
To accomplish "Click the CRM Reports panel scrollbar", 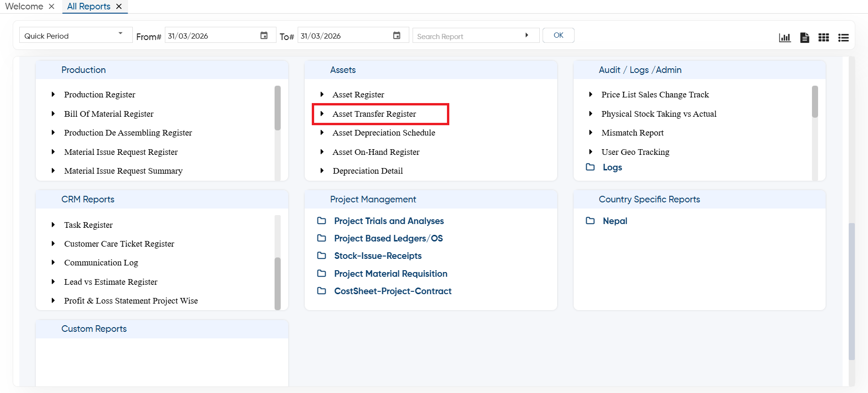I will coord(277,283).
